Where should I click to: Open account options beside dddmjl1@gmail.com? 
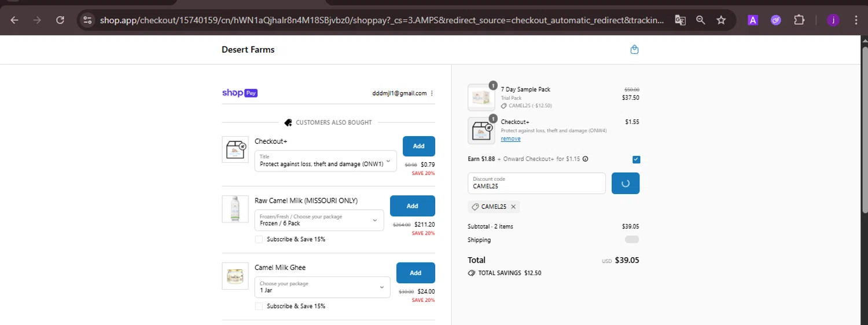click(x=432, y=93)
